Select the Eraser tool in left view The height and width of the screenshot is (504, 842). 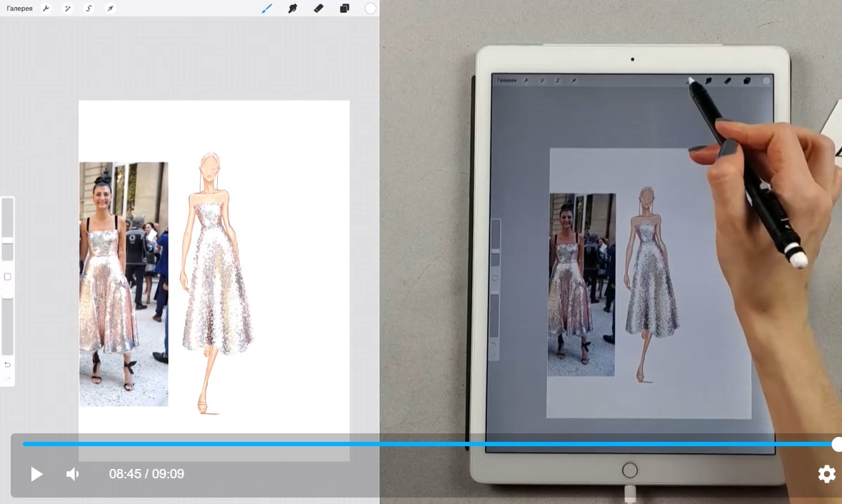(x=319, y=9)
